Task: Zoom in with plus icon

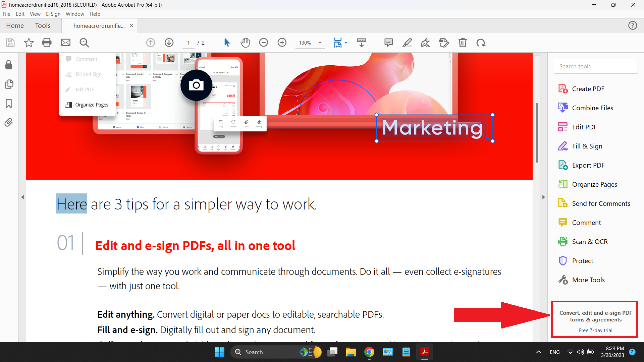Action: coord(282,43)
